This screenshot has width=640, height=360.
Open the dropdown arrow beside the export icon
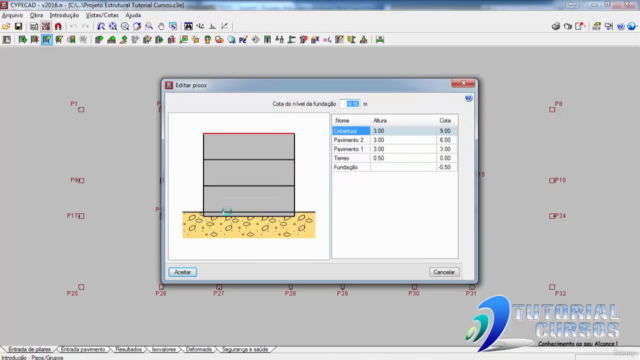585,27
